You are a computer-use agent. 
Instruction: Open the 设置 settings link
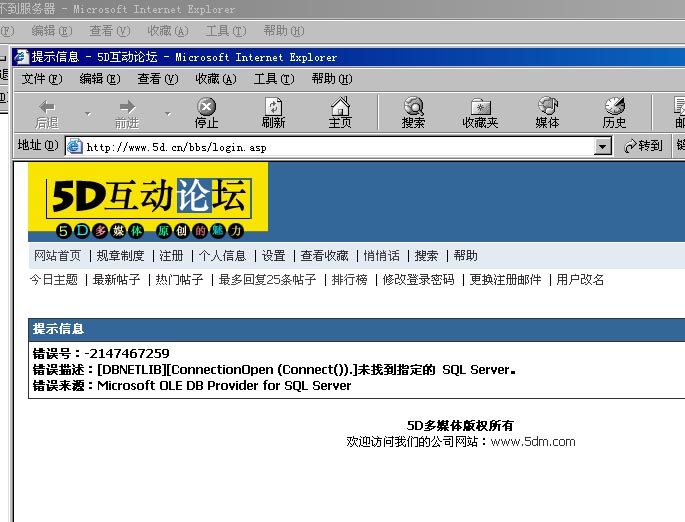[x=273, y=256]
